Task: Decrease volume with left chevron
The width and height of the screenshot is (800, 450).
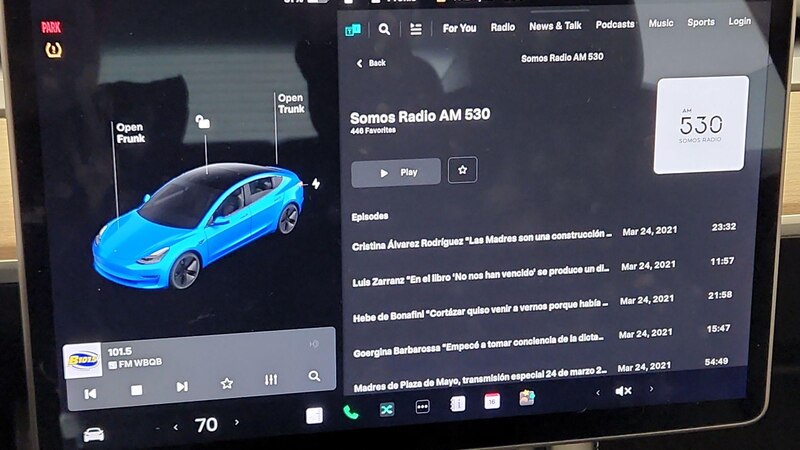Action: [x=598, y=392]
